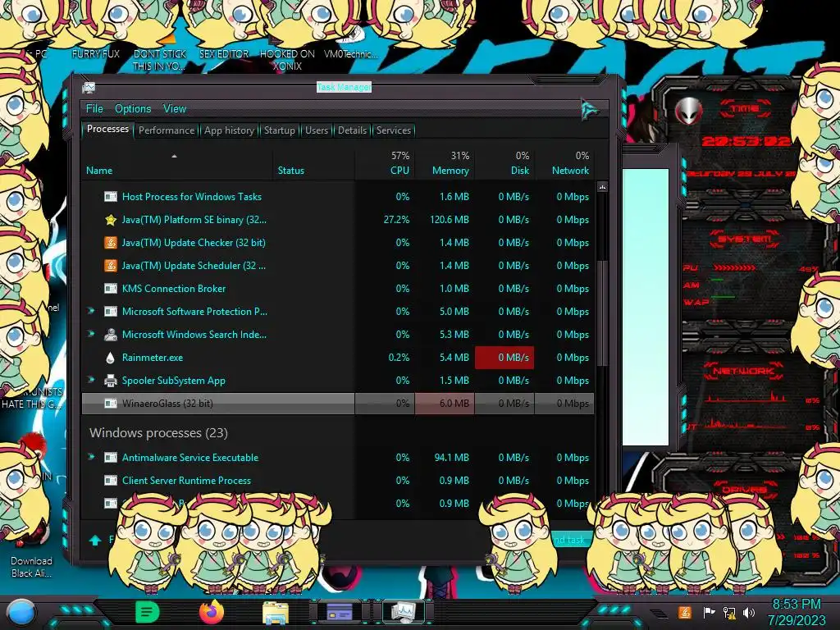The height and width of the screenshot is (630, 840).
Task: Click the Task Manager title bar icon
Action: click(x=89, y=88)
